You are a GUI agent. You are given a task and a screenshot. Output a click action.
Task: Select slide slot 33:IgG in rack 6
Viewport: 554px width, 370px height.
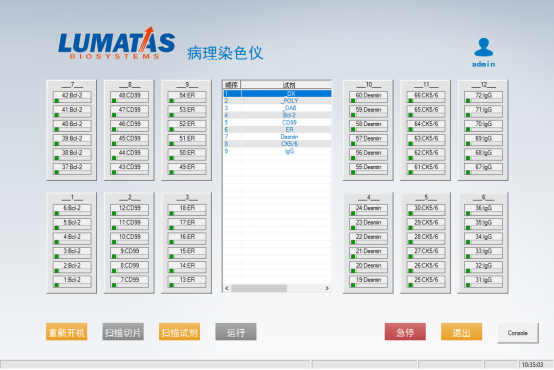[x=483, y=252]
